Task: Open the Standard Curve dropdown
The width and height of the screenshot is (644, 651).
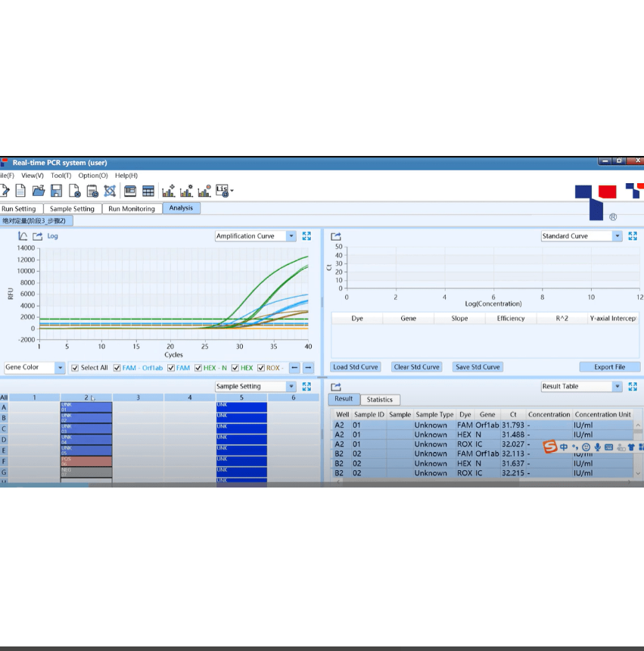Action: click(618, 236)
